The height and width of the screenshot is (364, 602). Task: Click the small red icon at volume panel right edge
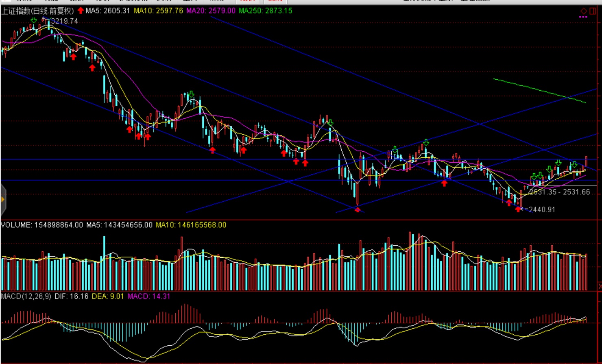point(600,287)
